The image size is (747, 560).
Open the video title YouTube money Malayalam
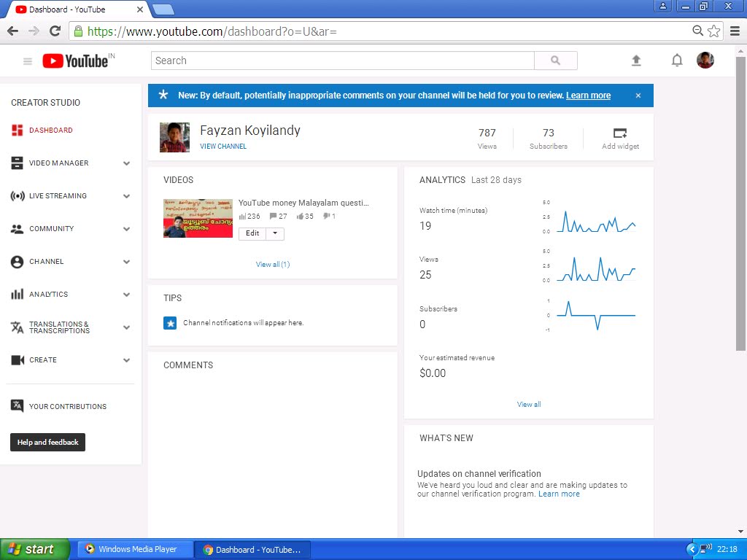[x=303, y=203]
